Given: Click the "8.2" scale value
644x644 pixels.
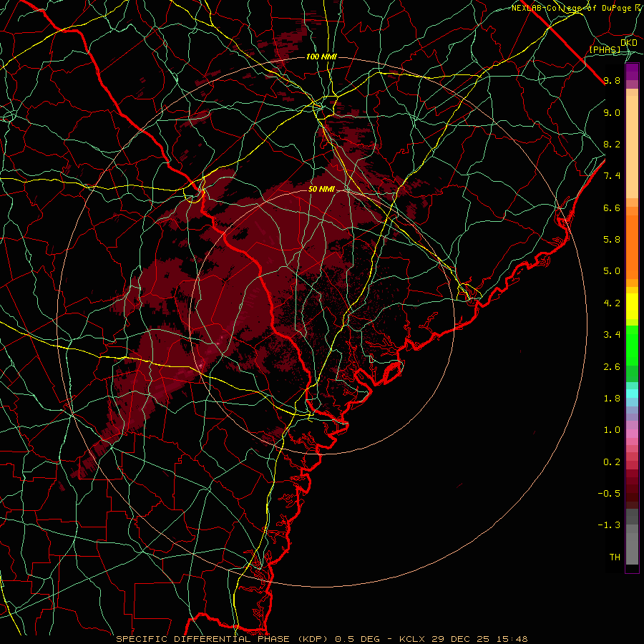Looking at the screenshot, I should point(612,144).
